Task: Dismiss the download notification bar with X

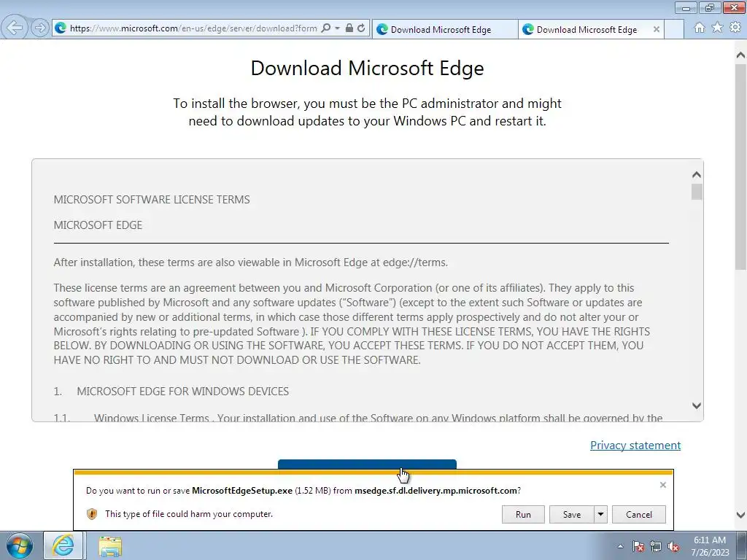Action: 662,485
